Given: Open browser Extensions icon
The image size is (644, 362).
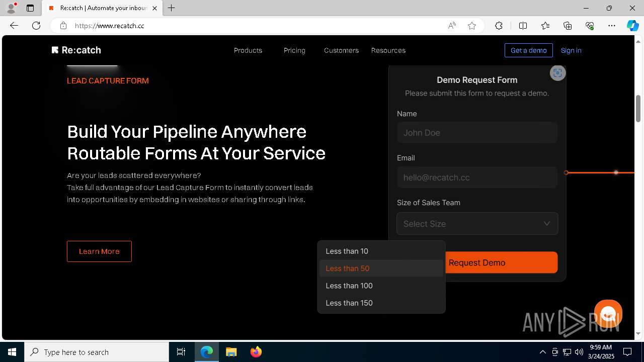Looking at the screenshot, I should point(499,26).
